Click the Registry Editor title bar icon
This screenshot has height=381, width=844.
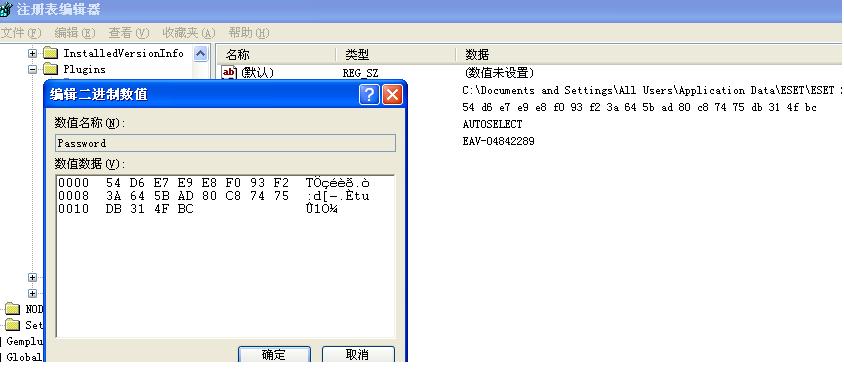pos(6,10)
